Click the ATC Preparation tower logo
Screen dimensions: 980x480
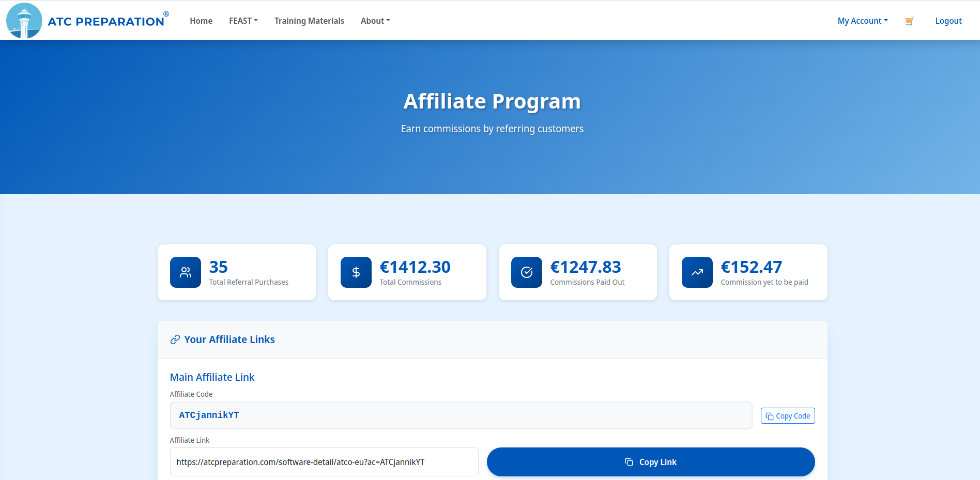click(x=24, y=21)
